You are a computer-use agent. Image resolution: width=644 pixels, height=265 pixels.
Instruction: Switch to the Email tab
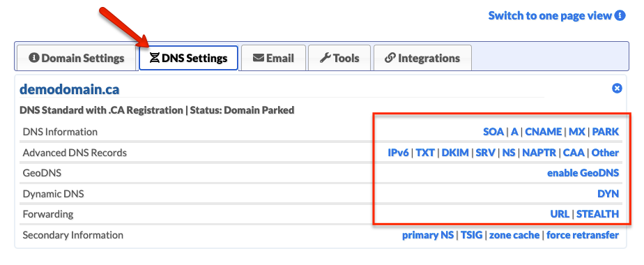(x=273, y=58)
